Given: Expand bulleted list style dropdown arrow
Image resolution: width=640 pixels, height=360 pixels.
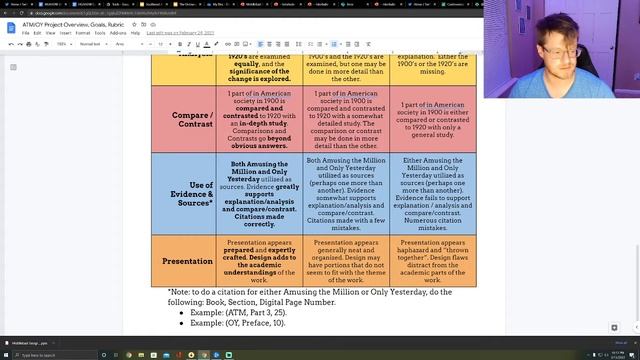Looking at the screenshot, I should pos(326,44).
